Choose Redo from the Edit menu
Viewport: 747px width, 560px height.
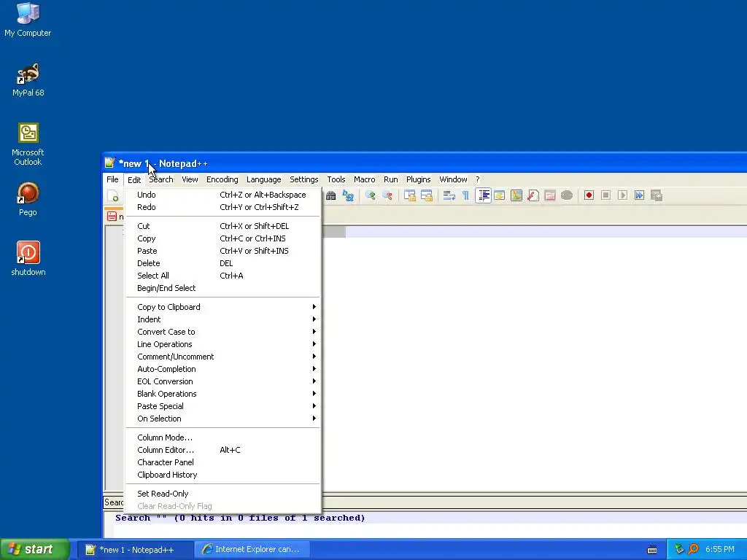click(223, 207)
